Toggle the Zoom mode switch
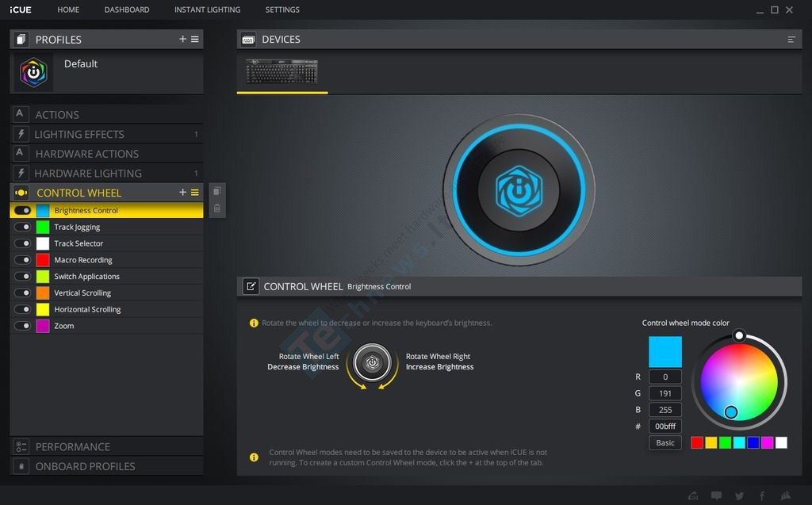 point(23,326)
